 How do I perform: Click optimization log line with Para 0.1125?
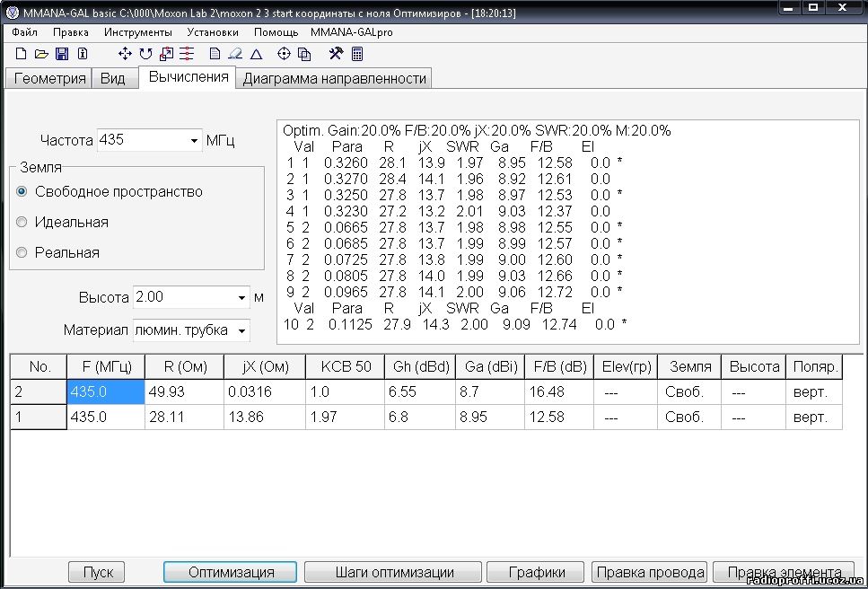455,324
